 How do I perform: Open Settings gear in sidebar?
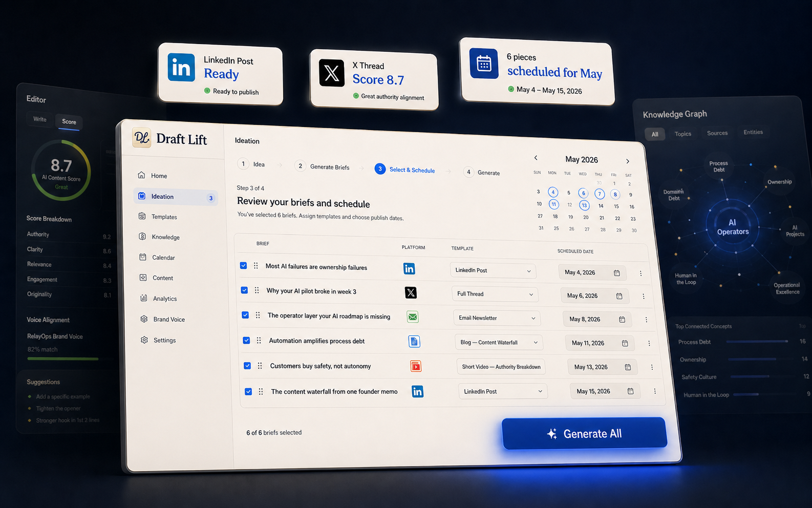click(x=144, y=340)
